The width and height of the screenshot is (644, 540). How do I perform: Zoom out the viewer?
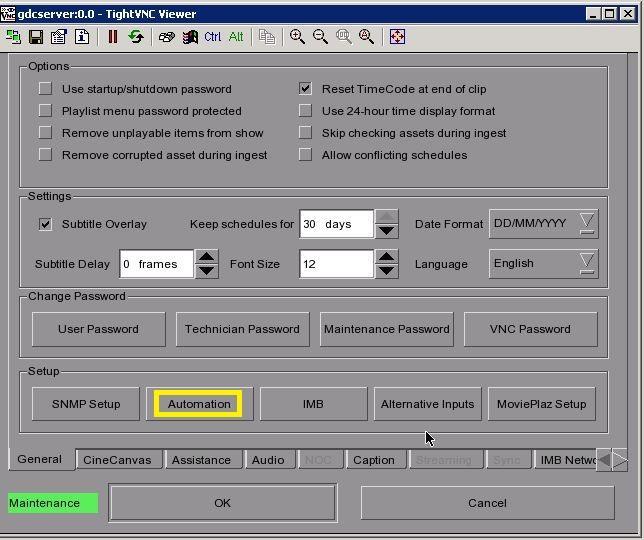[x=320, y=37]
